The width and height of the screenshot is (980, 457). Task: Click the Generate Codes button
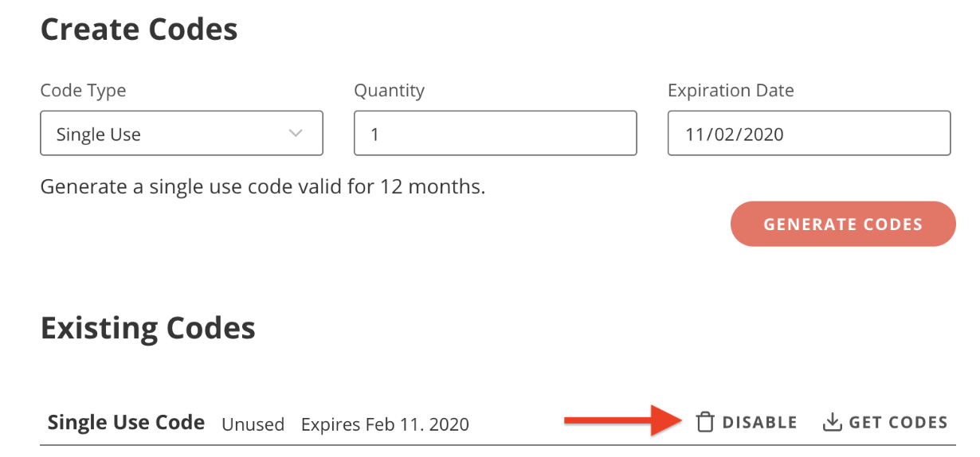[843, 224]
